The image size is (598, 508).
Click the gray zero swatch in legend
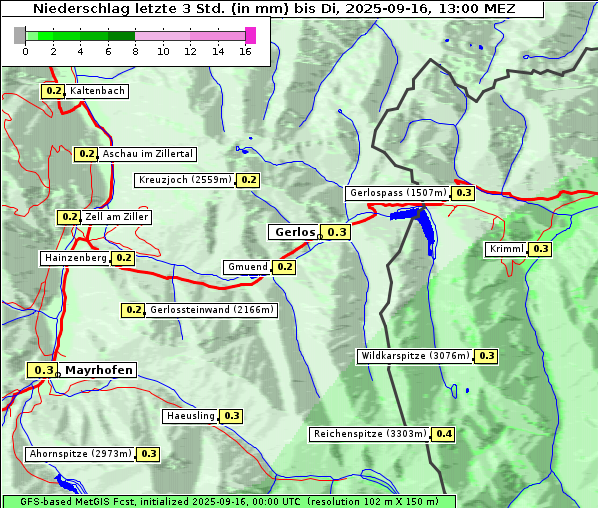[x=19, y=35]
